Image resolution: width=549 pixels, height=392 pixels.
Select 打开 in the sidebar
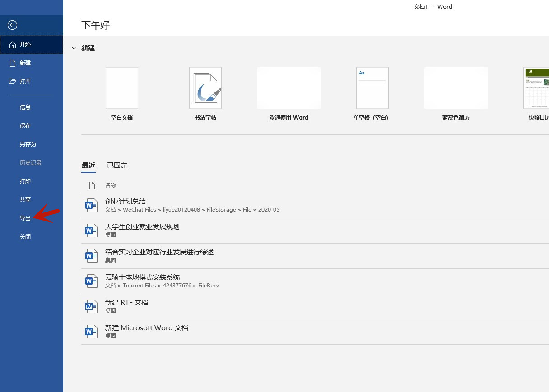(x=32, y=82)
